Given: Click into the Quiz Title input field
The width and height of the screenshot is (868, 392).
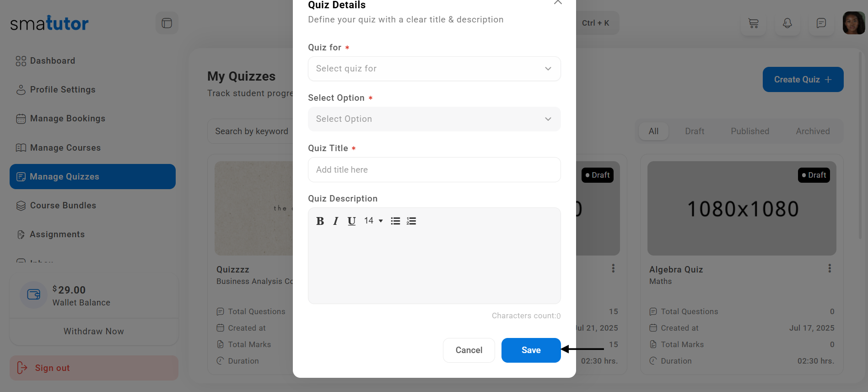Looking at the screenshot, I should (434, 169).
